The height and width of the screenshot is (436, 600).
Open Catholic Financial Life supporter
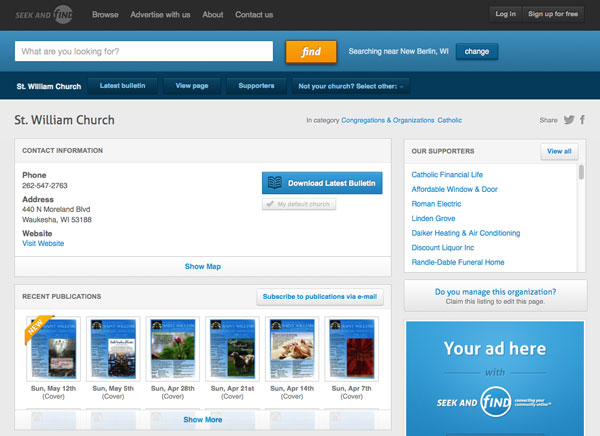pos(447,175)
